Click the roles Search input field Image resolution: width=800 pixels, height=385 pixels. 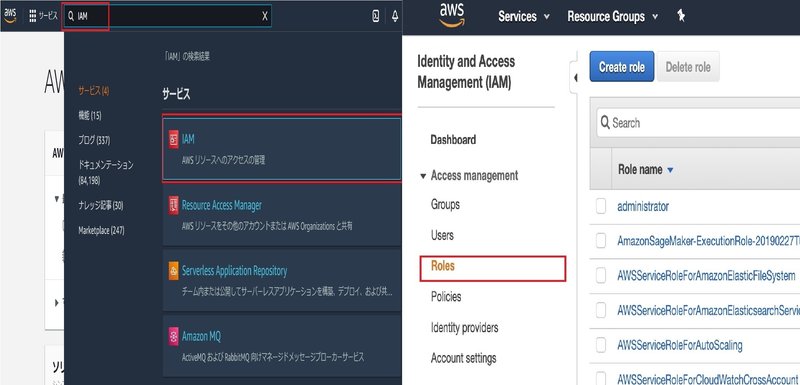699,123
